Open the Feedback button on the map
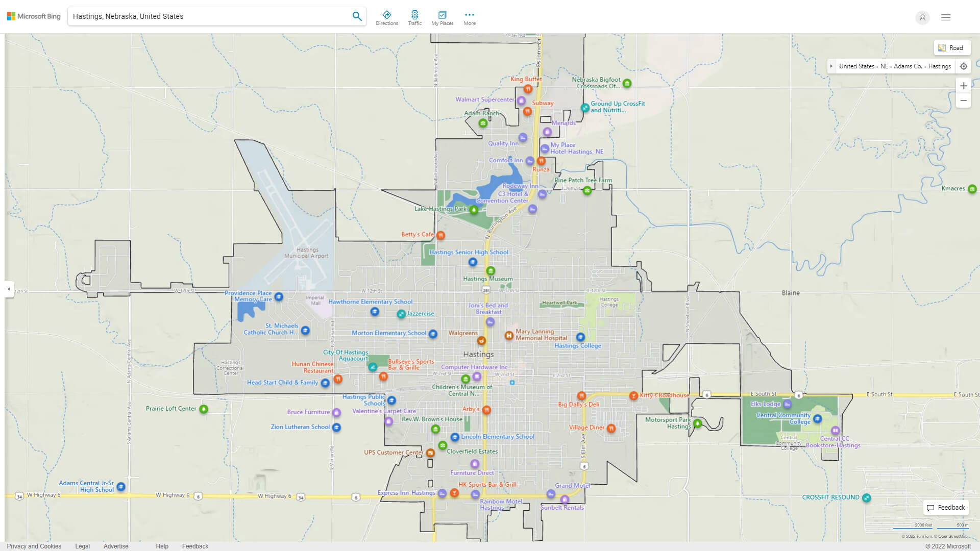 pyautogui.click(x=946, y=508)
